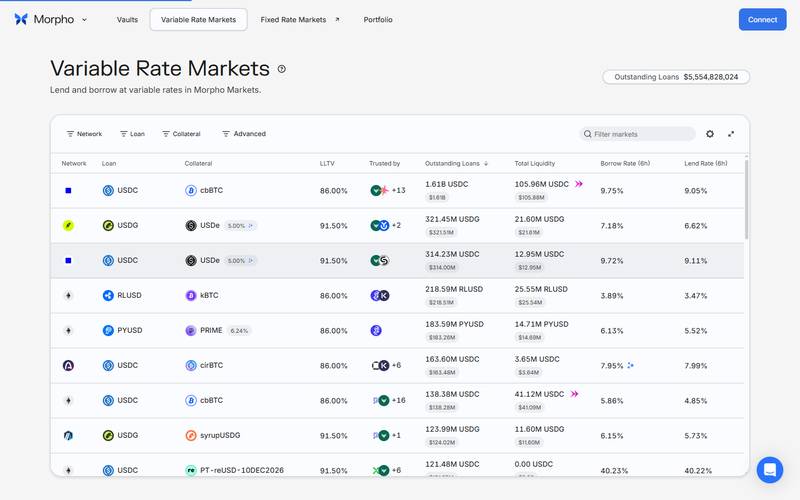This screenshot has height=500, width=800.
Task: Click the syrupUSDG collateral icon
Action: tap(191, 435)
